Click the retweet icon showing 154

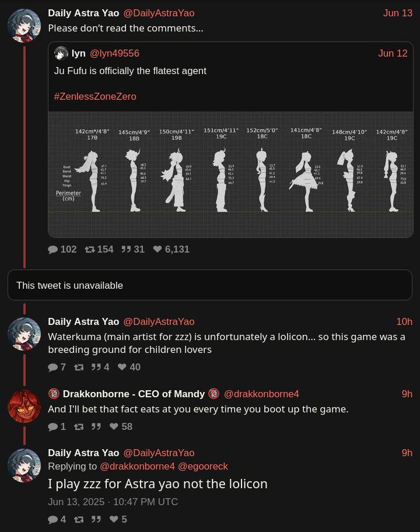[90, 250]
